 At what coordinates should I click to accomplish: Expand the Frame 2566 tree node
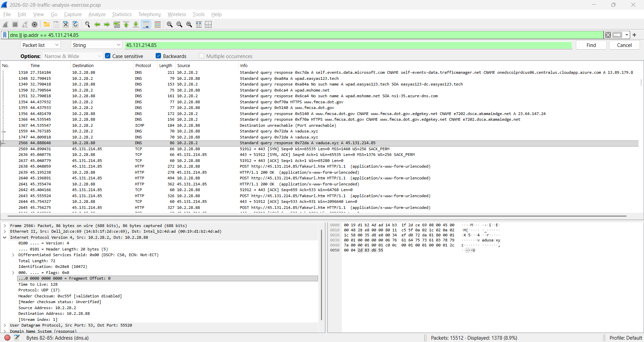pyautogui.click(x=5, y=226)
